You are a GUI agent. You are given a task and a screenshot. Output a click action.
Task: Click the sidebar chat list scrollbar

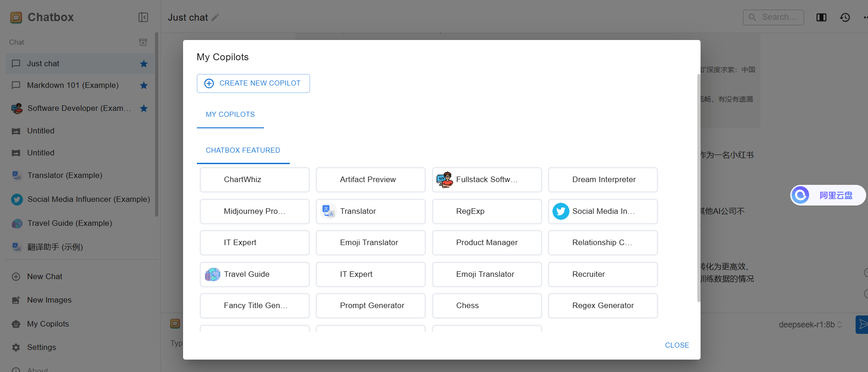tap(157, 124)
